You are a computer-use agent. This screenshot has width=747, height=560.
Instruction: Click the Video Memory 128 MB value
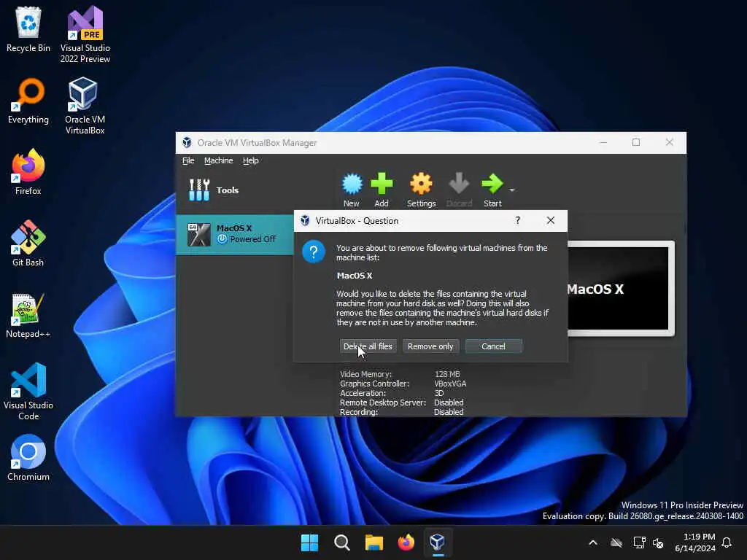tap(447, 374)
